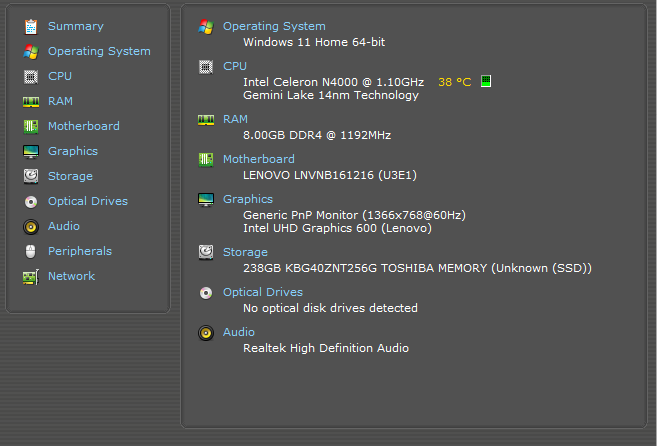Click the Optical Drives icon in main panel

206,293
